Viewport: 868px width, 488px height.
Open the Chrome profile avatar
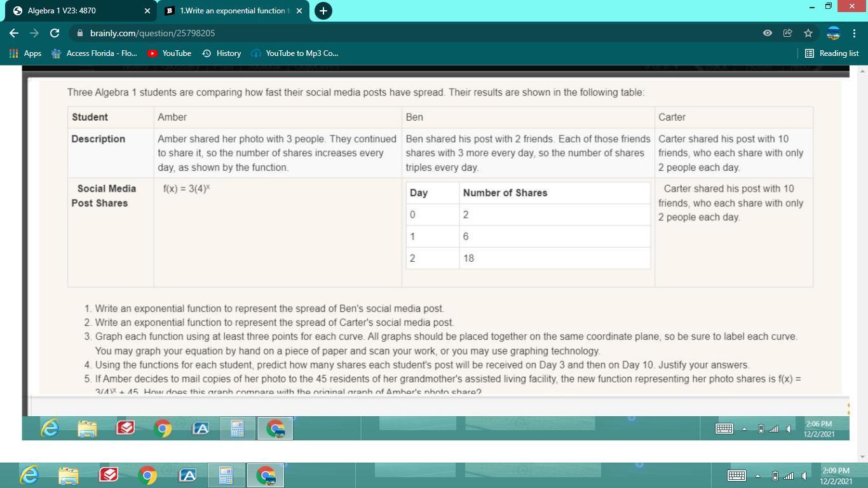pyautogui.click(x=834, y=33)
